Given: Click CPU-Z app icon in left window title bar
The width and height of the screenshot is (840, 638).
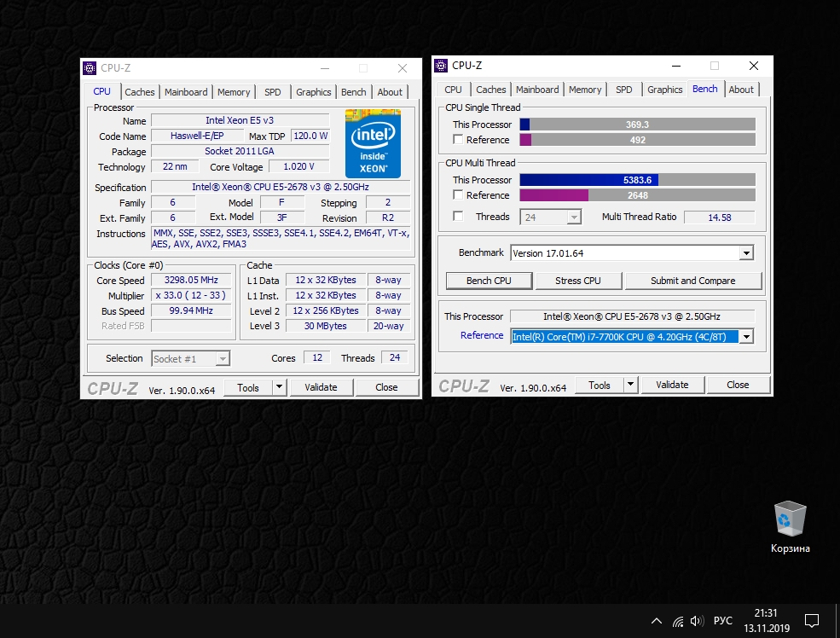Looking at the screenshot, I should click(90, 68).
